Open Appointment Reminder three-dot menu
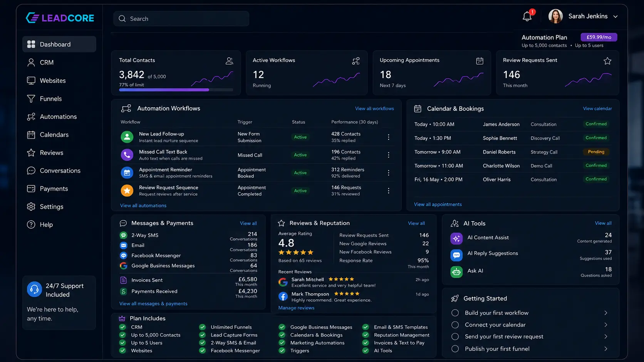Screen dimensions: 644x362 click(389, 173)
